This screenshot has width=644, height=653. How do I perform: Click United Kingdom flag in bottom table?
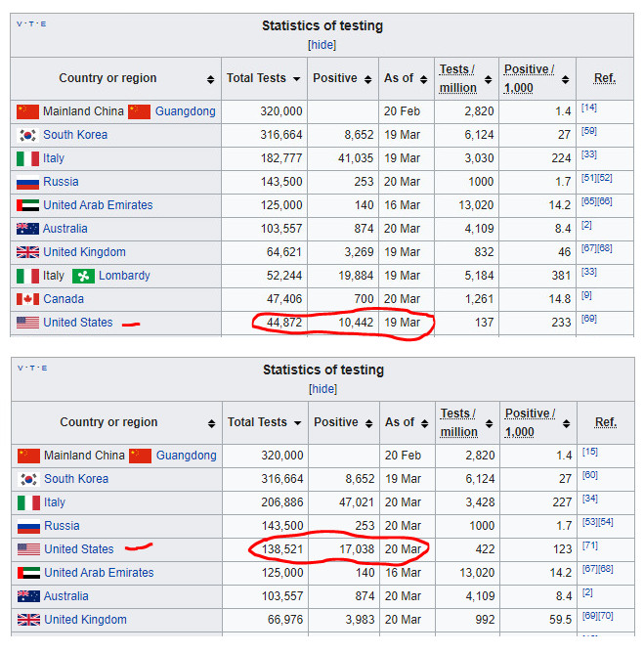pyautogui.click(x=28, y=620)
